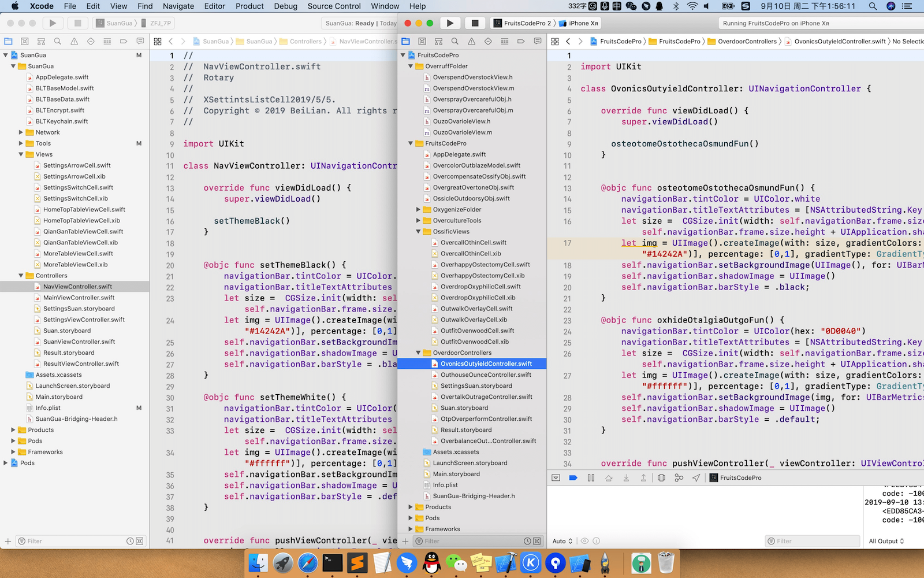Click the related items grid icon in the FruitsCodePro editor
924x578 pixels.
[555, 41]
